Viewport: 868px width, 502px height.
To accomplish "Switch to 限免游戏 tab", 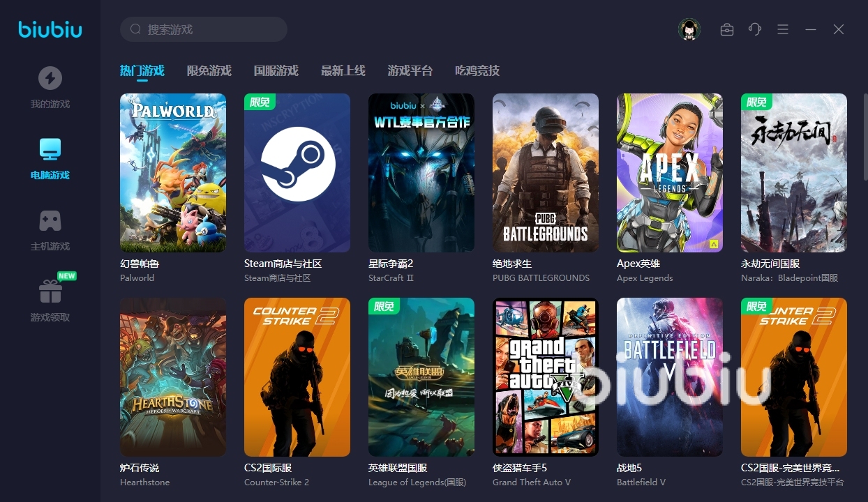I will (209, 70).
